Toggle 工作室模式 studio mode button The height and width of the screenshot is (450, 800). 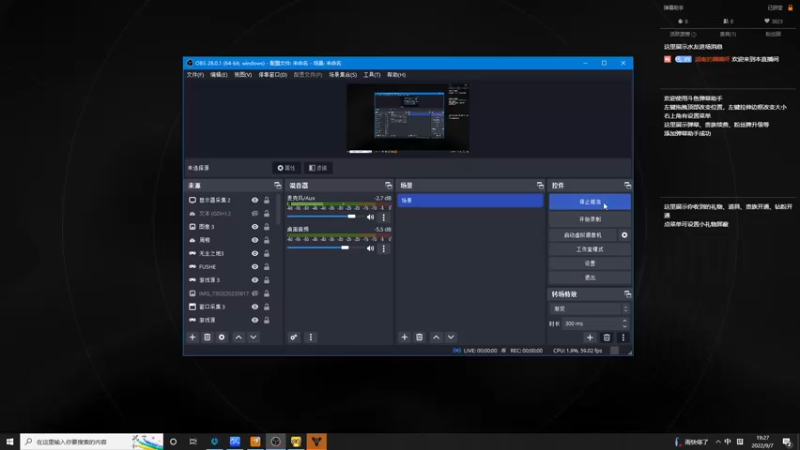pyautogui.click(x=590, y=249)
